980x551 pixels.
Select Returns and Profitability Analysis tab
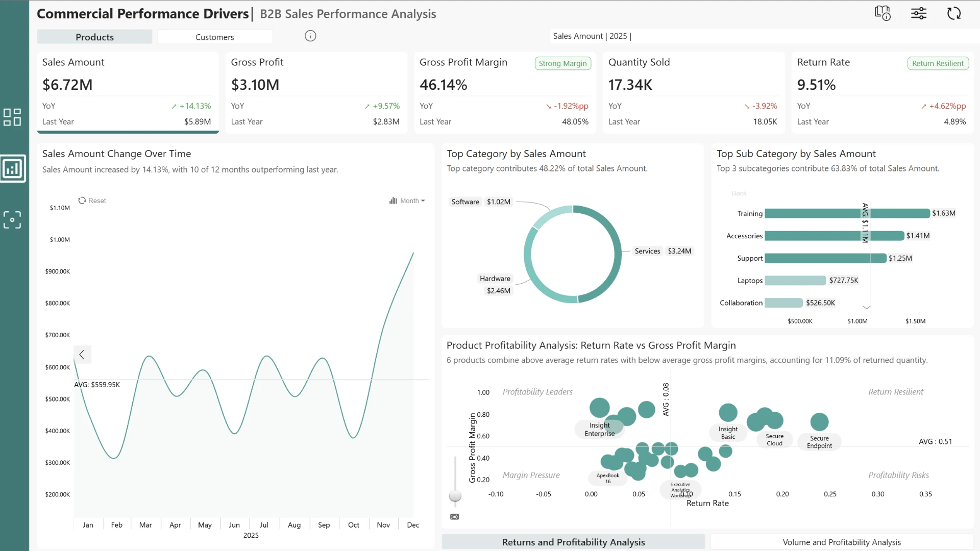pyautogui.click(x=573, y=542)
